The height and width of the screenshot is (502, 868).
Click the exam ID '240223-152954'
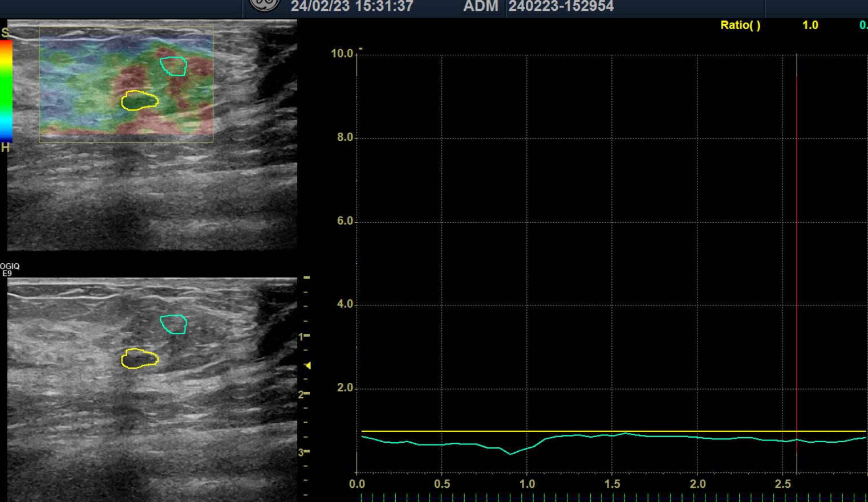[x=561, y=6]
